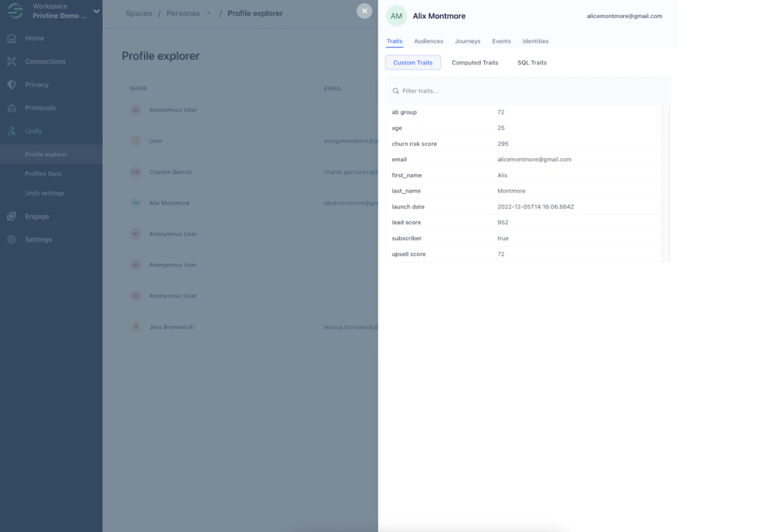Expand the workspace switcher chevron
This screenshot has height=532, width=777.
tap(96, 10)
